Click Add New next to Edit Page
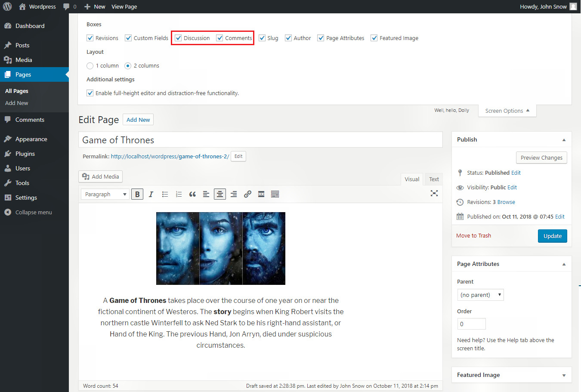The image size is (581, 392). [138, 120]
